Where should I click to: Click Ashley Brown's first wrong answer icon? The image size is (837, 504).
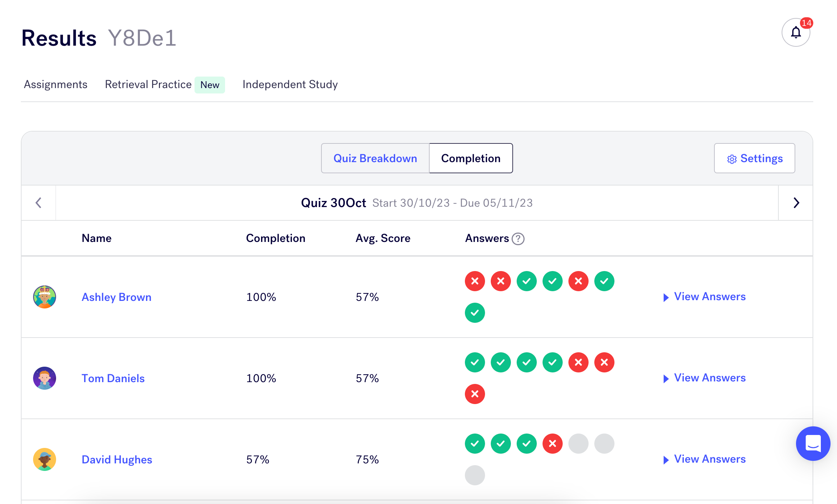point(475,281)
